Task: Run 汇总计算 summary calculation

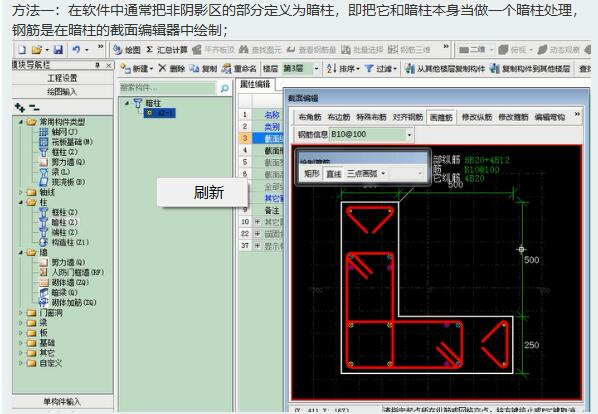Action: tap(167, 50)
